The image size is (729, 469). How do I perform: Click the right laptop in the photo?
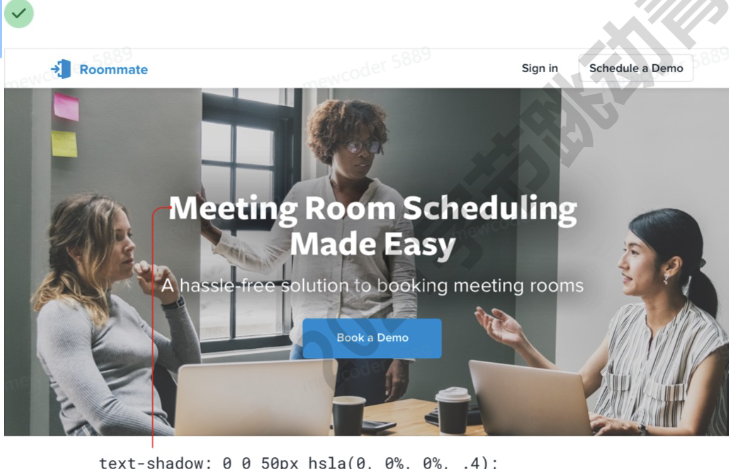530,398
